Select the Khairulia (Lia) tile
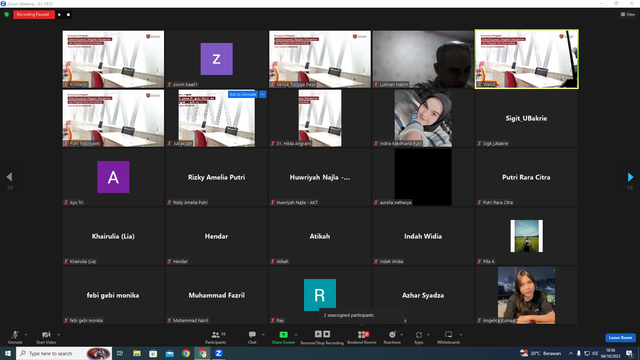The image size is (640, 360). [x=113, y=236]
